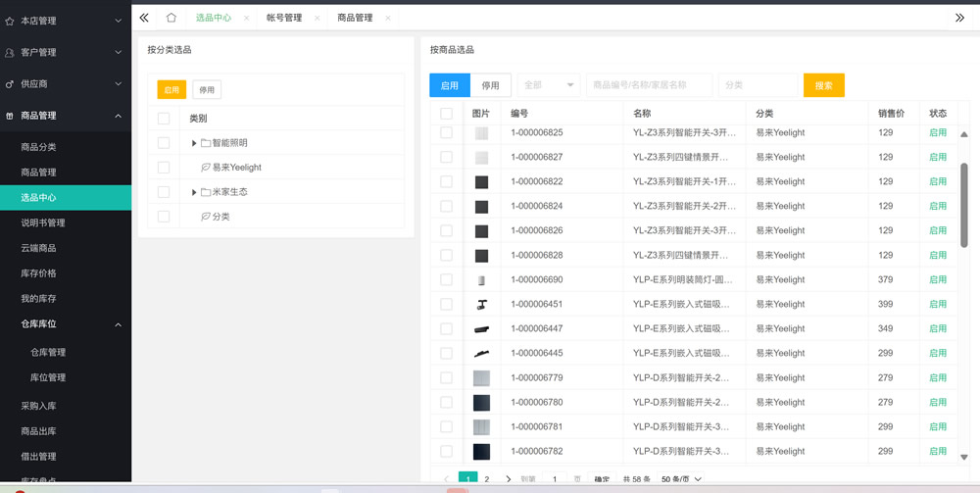This screenshot has width=980, height=493.
Task: Click the orange 搜索 button
Action: [823, 85]
